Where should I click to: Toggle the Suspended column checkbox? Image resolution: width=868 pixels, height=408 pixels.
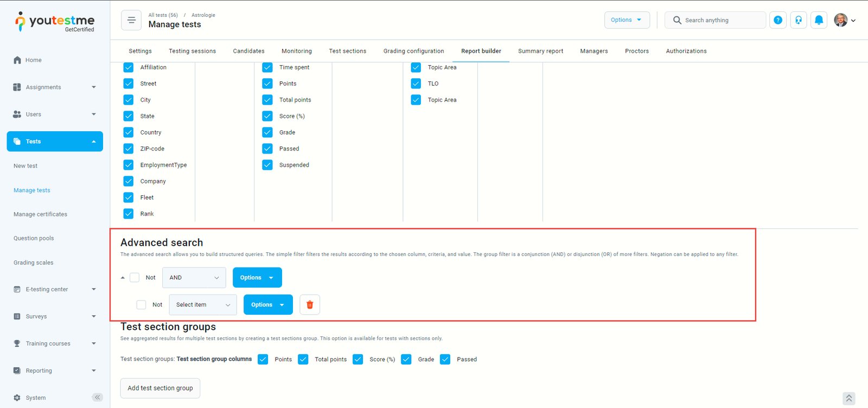pyautogui.click(x=267, y=165)
